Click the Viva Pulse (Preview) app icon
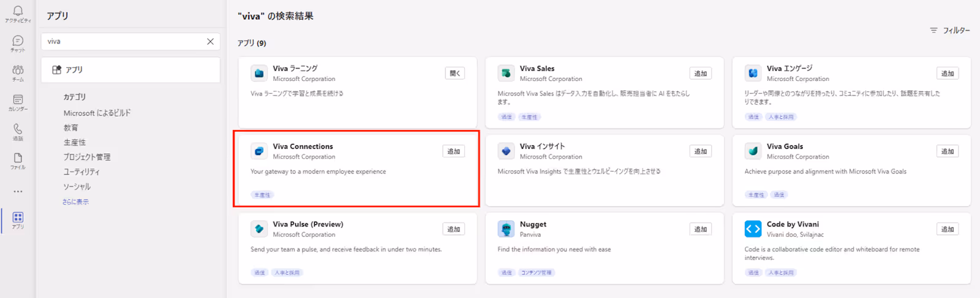 pos(259,229)
